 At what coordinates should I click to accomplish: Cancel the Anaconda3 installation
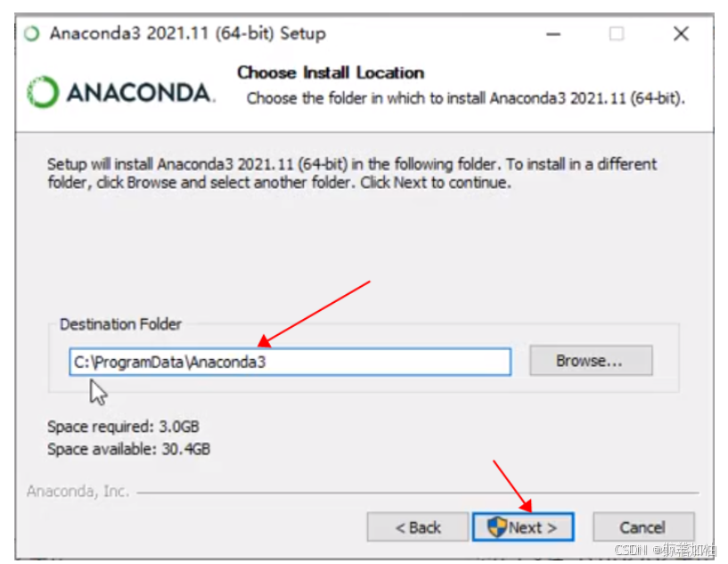point(643,527)
